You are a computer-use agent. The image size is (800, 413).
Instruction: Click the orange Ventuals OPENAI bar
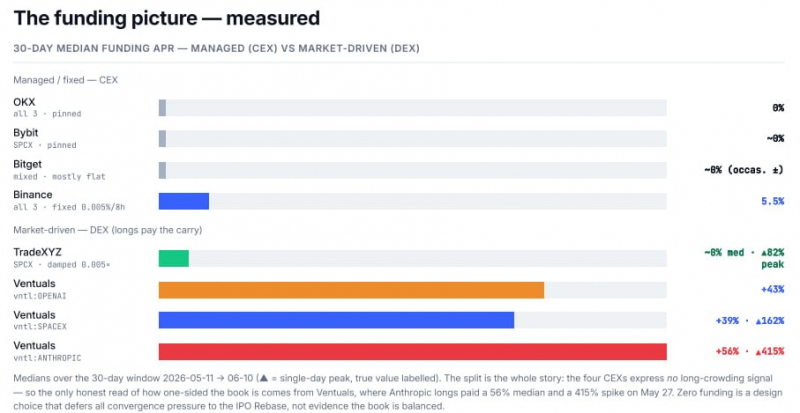[351, 290]
